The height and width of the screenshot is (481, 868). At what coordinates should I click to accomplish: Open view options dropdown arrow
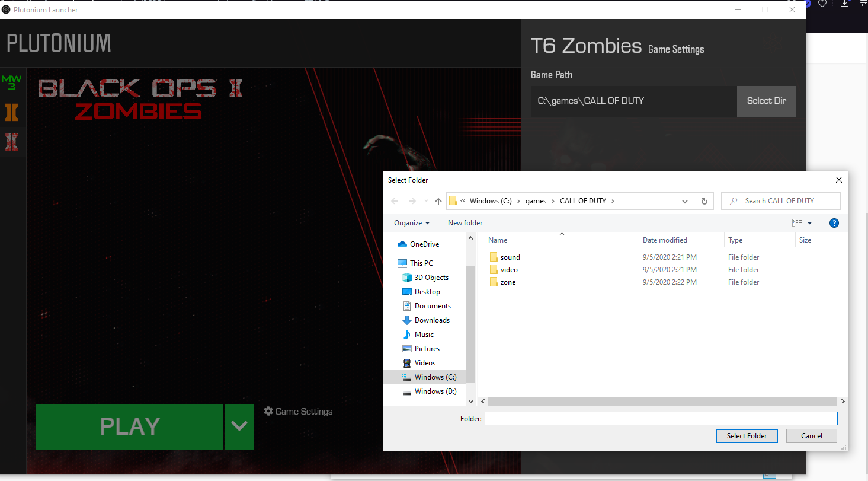pos(810,223)
